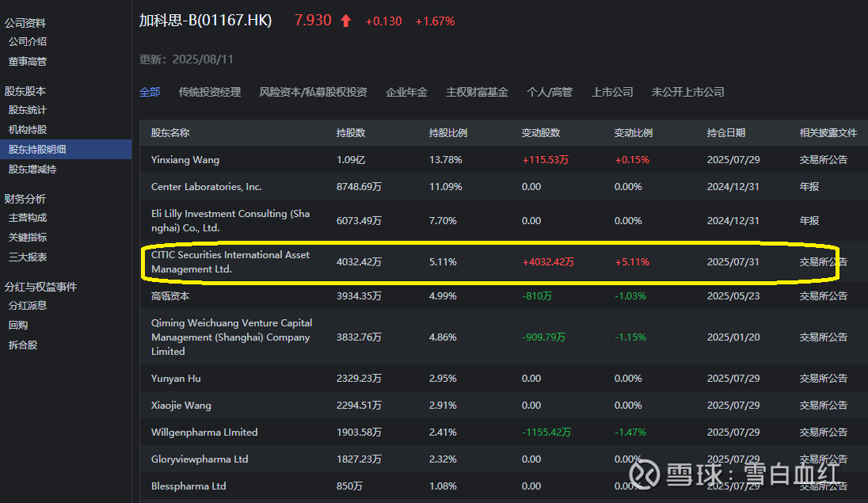The height and width of the screenshot is (503, 868).
Task: Open 年报 link for Center Laboratories
Action: point(809,187)
